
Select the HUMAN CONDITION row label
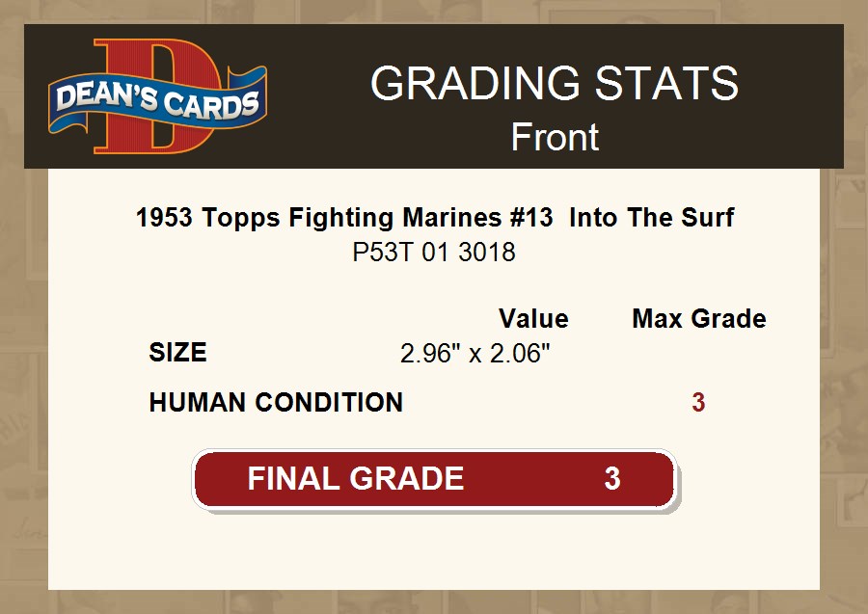pos(276,403)
